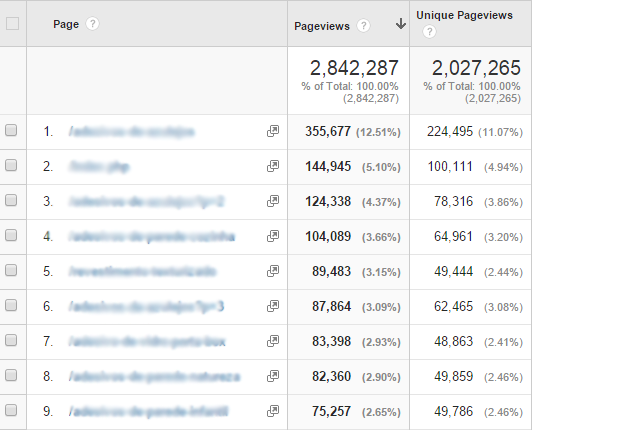Open row 1 page in new window icon
Screen dimensions: 629x430
click(x=273, y=131)
